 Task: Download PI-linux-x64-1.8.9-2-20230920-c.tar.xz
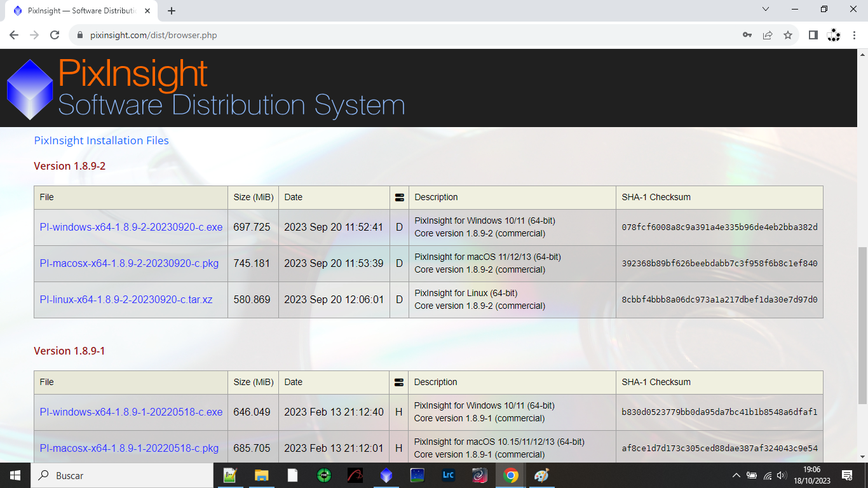tap(126, 299)
